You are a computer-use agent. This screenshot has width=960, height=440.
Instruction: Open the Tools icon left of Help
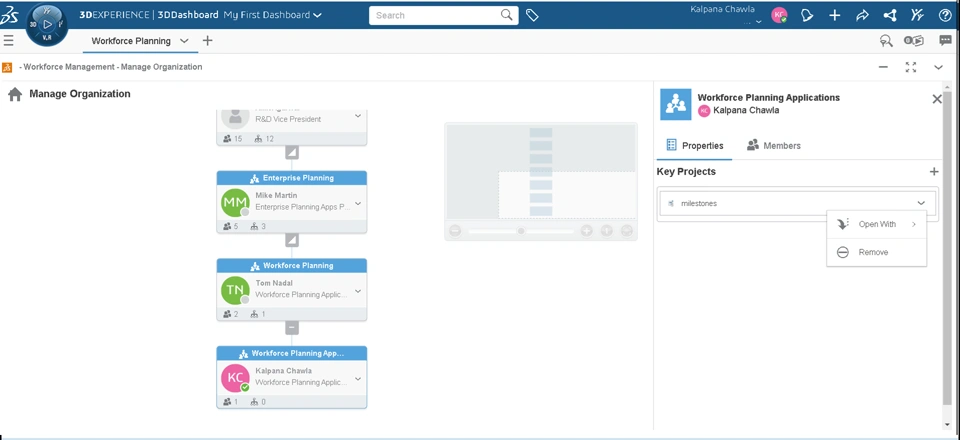[x=917, y=15]
